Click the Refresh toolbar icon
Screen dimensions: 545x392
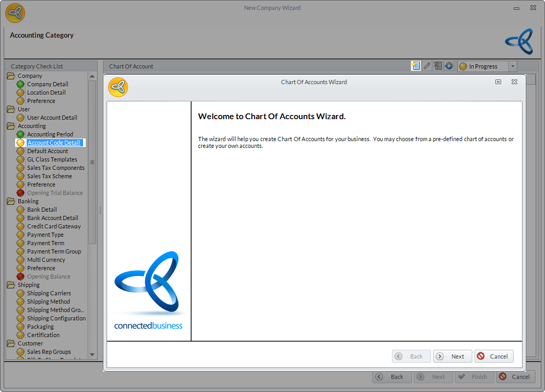pos(448,66)
